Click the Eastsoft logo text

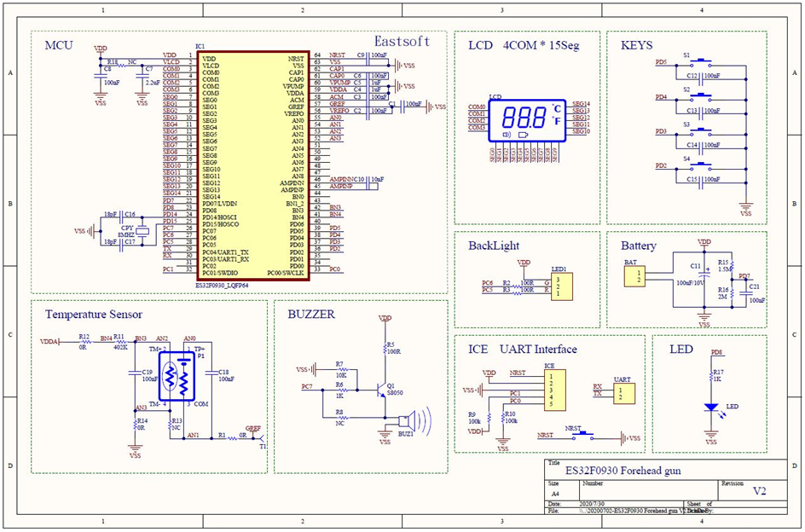tap(400, 41)
